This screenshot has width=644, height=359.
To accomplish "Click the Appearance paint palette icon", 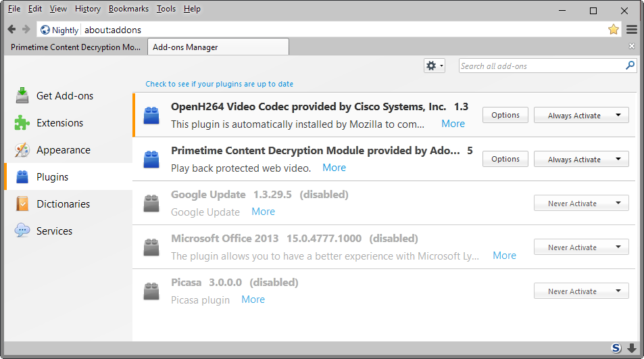I will (22, 150).
